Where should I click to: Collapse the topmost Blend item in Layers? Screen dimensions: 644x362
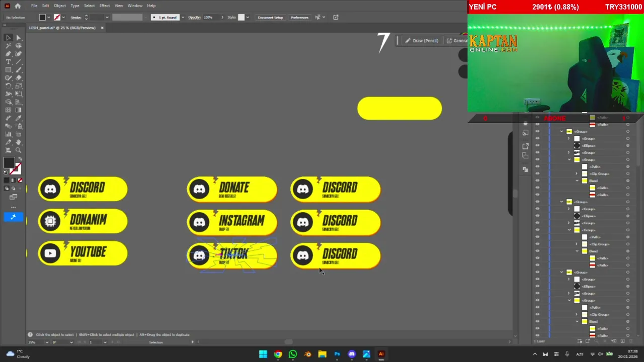(x=577, y=180)
